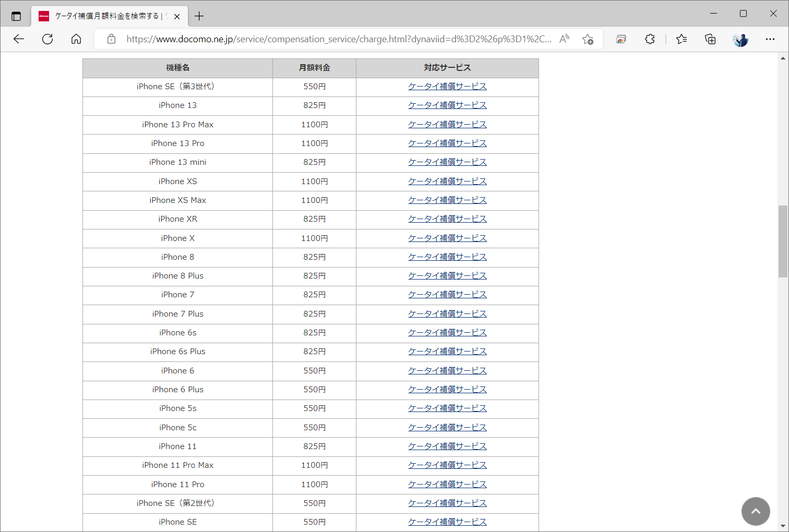Click the 機種名 column header
The width and height of the screenshot is (789, 532).
tap(178, 68)
